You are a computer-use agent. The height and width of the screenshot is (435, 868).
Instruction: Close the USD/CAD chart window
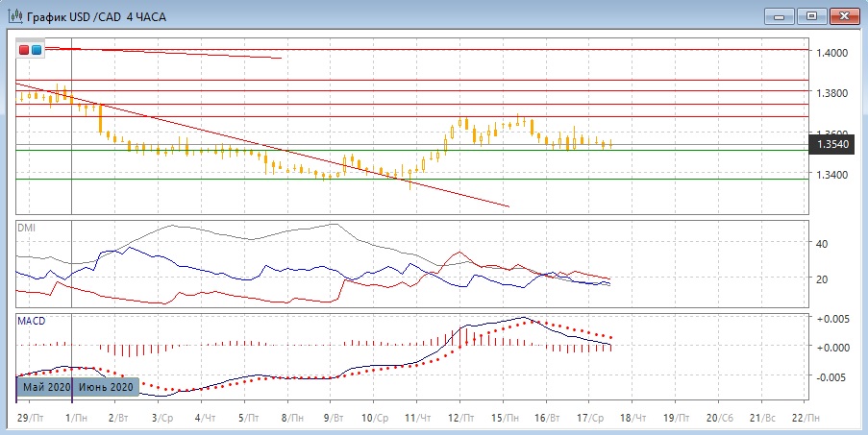coord(844,15)
